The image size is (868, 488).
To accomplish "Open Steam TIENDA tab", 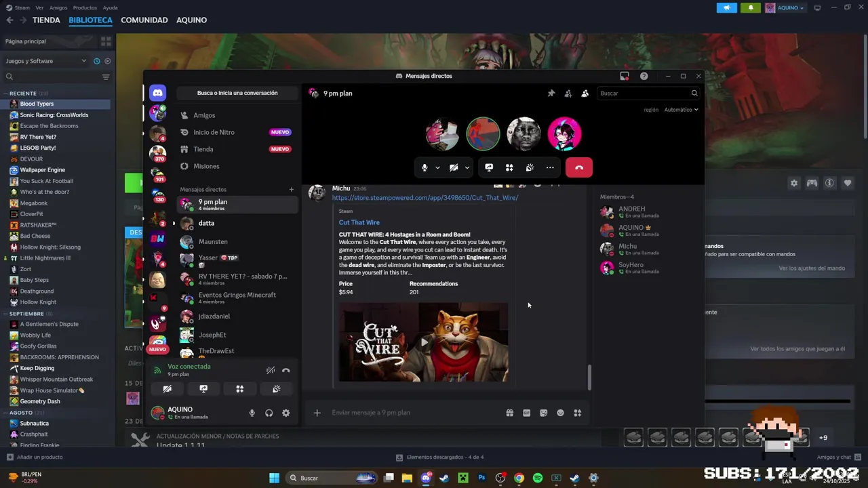I will (46, 20).
